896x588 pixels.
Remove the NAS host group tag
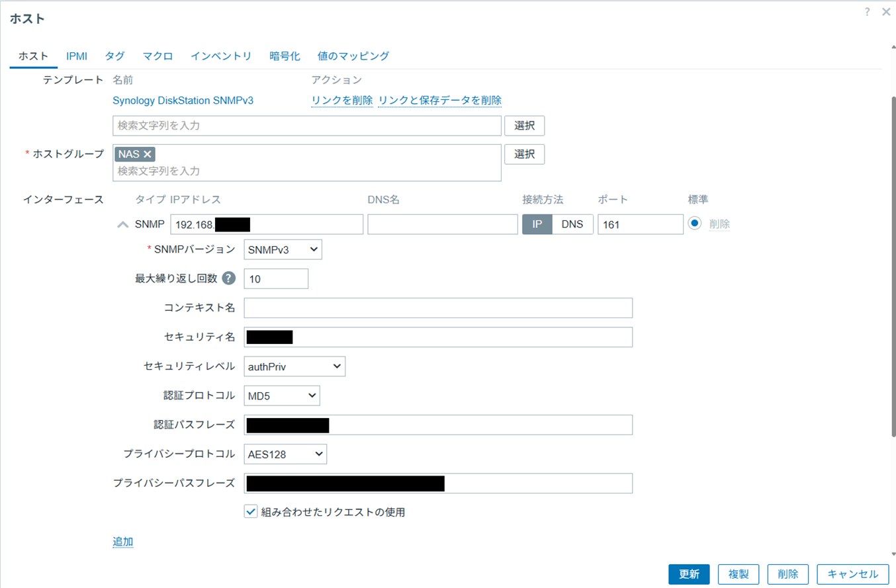point(148,154)
